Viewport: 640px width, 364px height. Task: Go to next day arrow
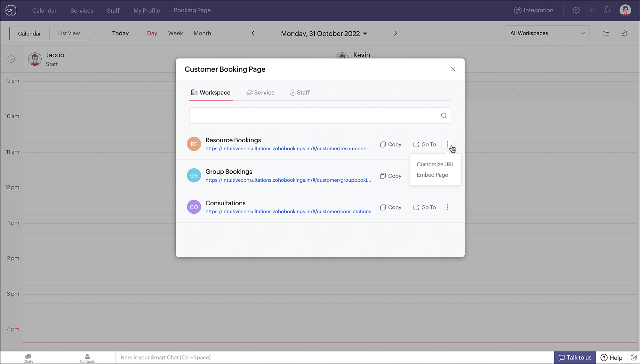[395, 33]
